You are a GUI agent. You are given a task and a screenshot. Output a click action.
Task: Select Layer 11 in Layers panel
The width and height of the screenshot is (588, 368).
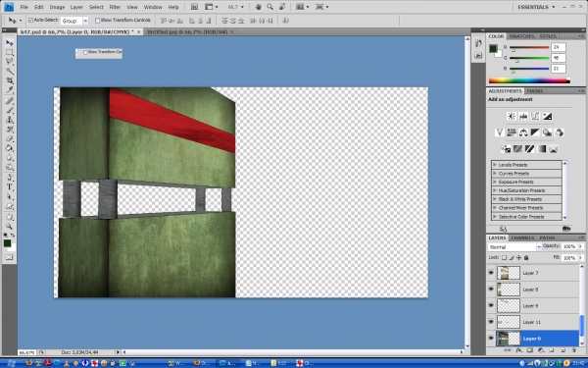pyautogui.click(x=533, y=322)
